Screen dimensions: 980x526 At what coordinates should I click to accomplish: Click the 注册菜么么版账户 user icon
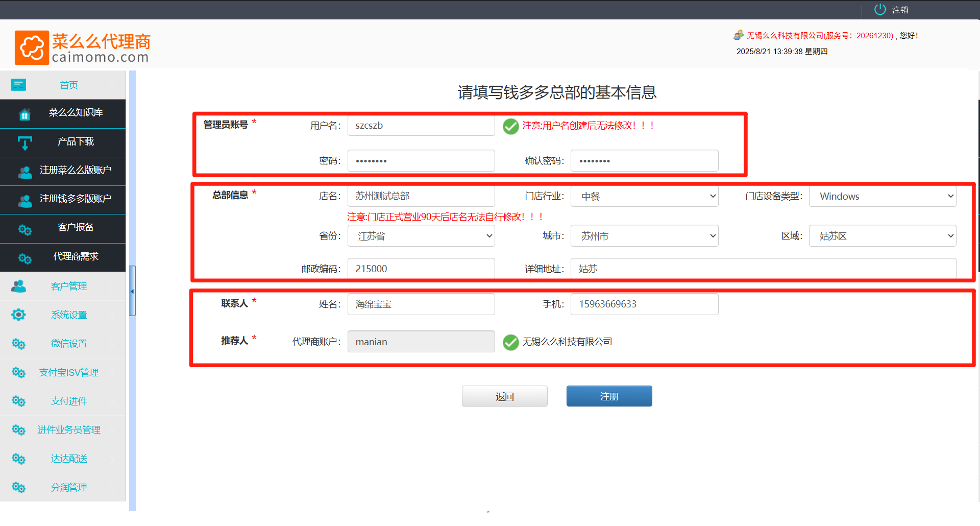[24, 172]
